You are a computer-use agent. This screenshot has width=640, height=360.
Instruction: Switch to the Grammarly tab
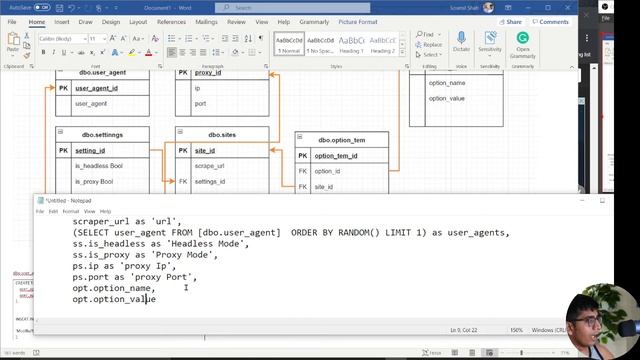[x=314, y=22]
